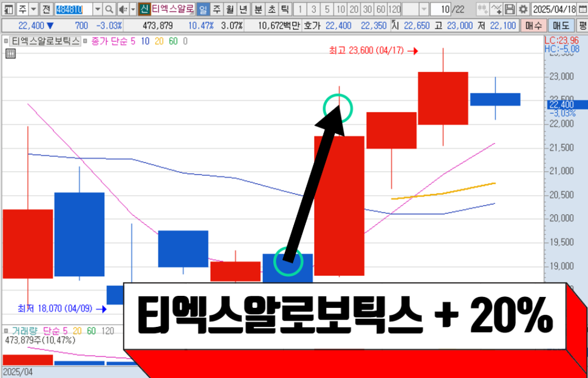
Task: Click the candlestick add chart icon
Action: (483, 9)
